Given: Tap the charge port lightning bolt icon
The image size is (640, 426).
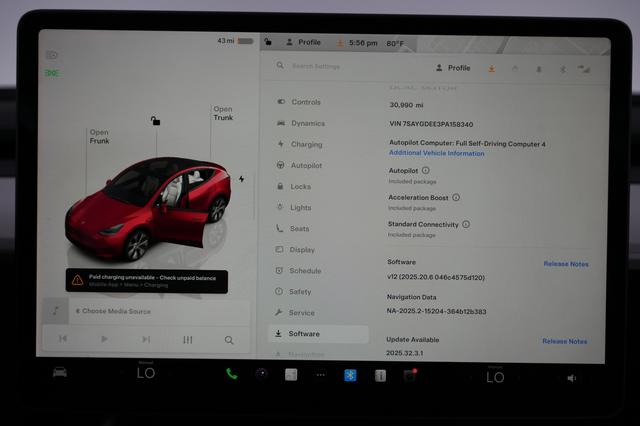Looking at the screenshot, I should click(242, 179).
